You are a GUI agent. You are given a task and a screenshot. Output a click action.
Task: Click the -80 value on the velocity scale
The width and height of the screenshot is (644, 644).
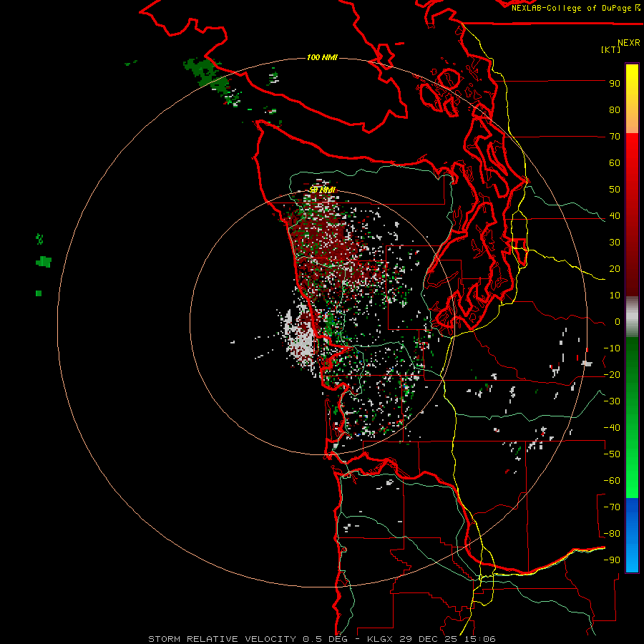tap(612, 534)
